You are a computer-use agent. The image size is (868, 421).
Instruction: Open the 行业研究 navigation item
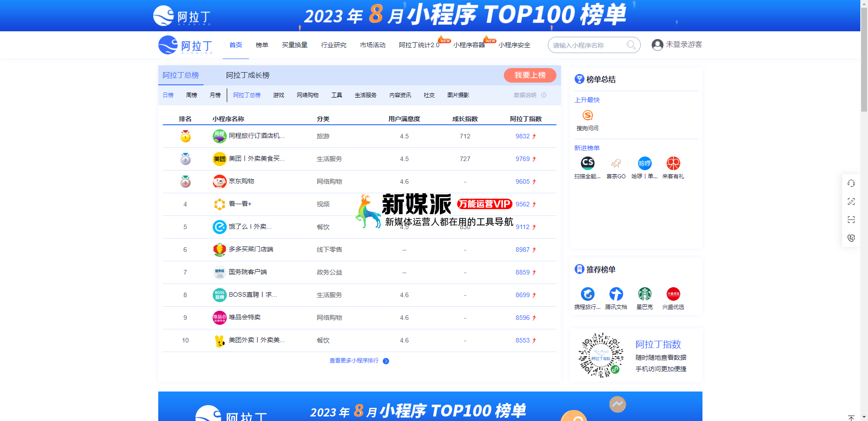tap(334, 45)
